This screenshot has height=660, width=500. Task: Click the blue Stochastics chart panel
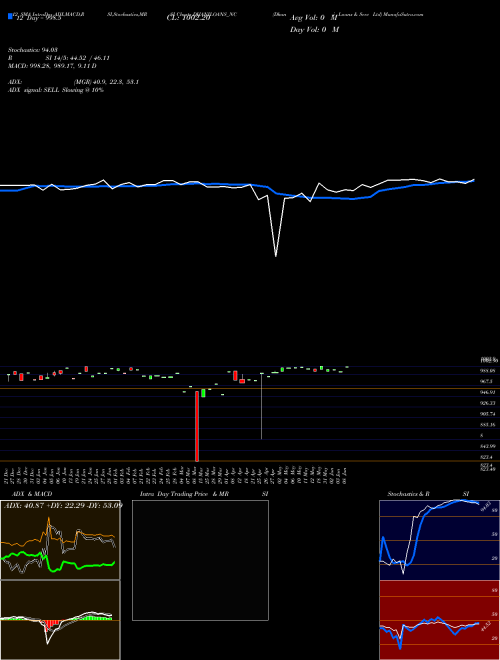coord(439,540)
